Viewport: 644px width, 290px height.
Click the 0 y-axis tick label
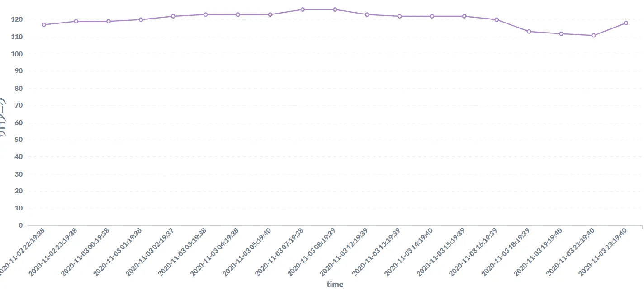(x=21, y=225)
